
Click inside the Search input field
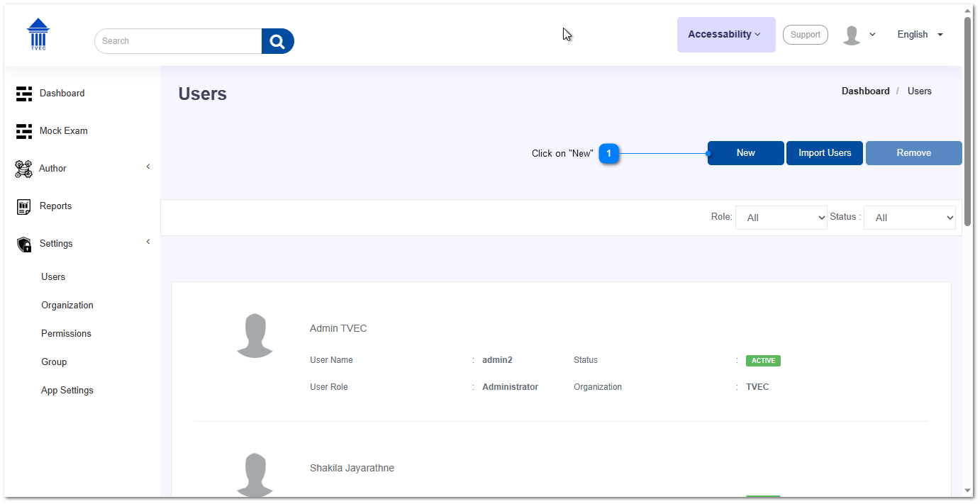[x=179, y=41]
